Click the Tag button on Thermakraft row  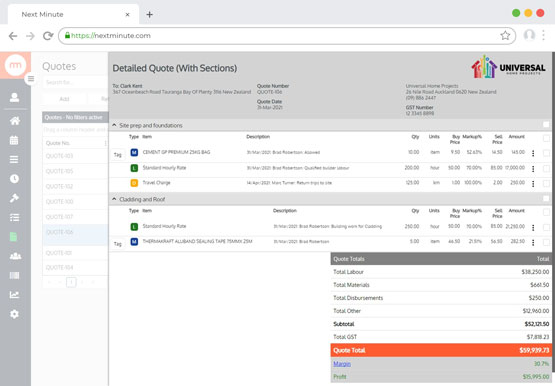(x=118, y=244)
